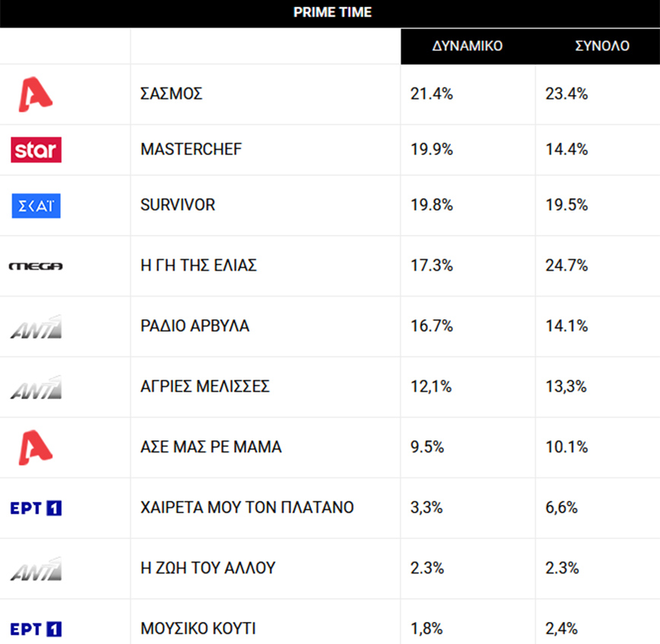Click the ΣΑΣΜΟΣ program name
The height and width of the screenshot is (644, 660).
point(171,94)
